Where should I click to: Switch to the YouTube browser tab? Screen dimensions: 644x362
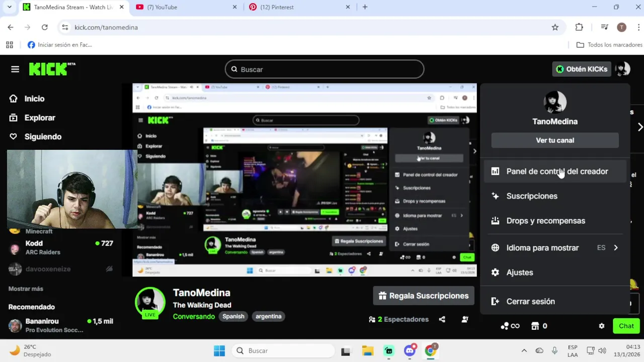(x=186, y=7)
